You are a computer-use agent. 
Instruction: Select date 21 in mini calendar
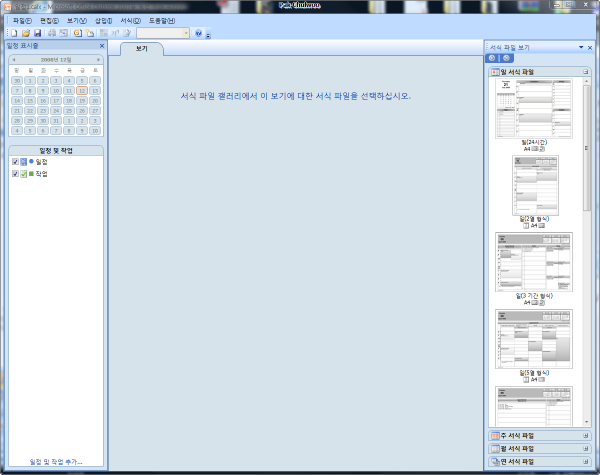[17, 111]
